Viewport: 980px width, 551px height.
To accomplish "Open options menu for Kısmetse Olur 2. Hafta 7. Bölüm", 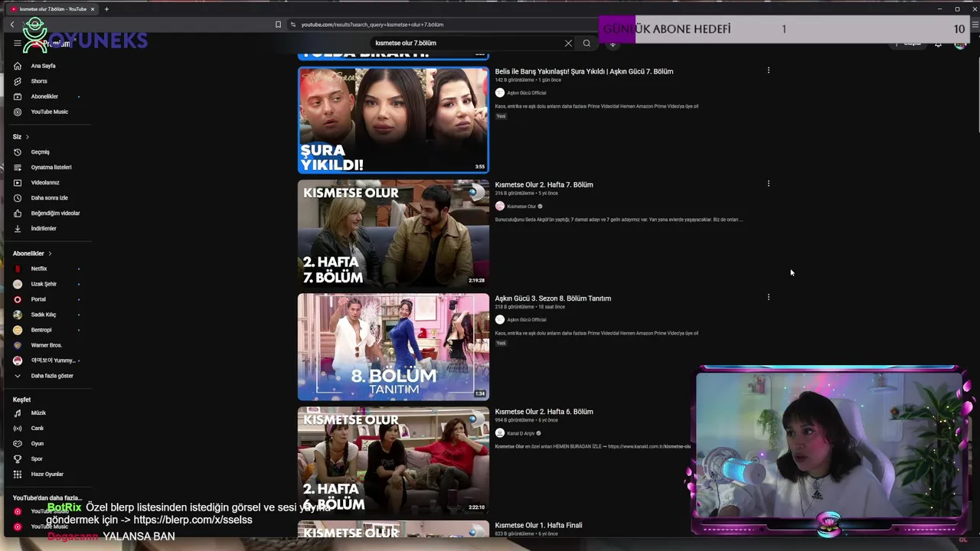I will point(769,184).
